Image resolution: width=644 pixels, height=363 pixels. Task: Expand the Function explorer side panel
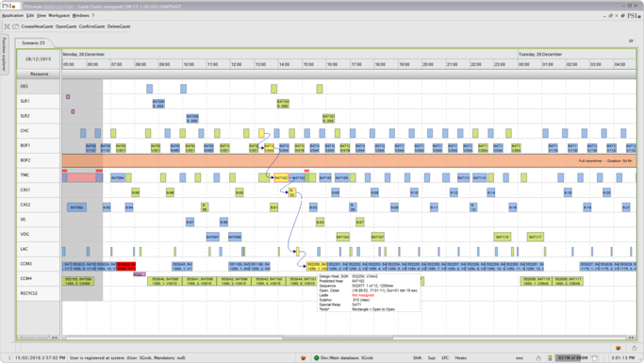click(4, 54)
